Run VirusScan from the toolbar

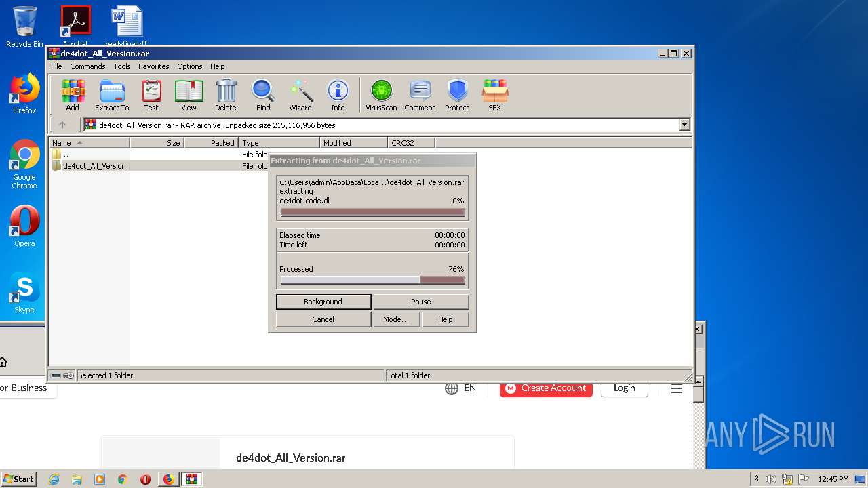[381, 95]
